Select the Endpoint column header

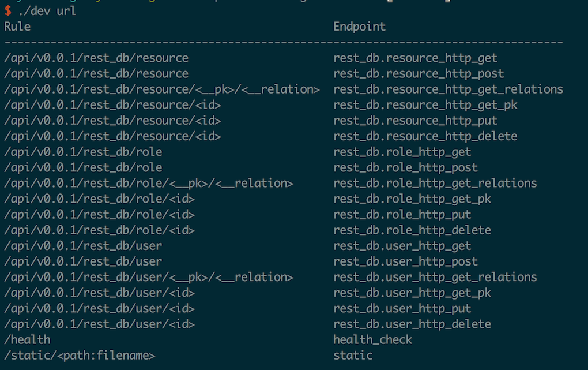pos(359,26)
